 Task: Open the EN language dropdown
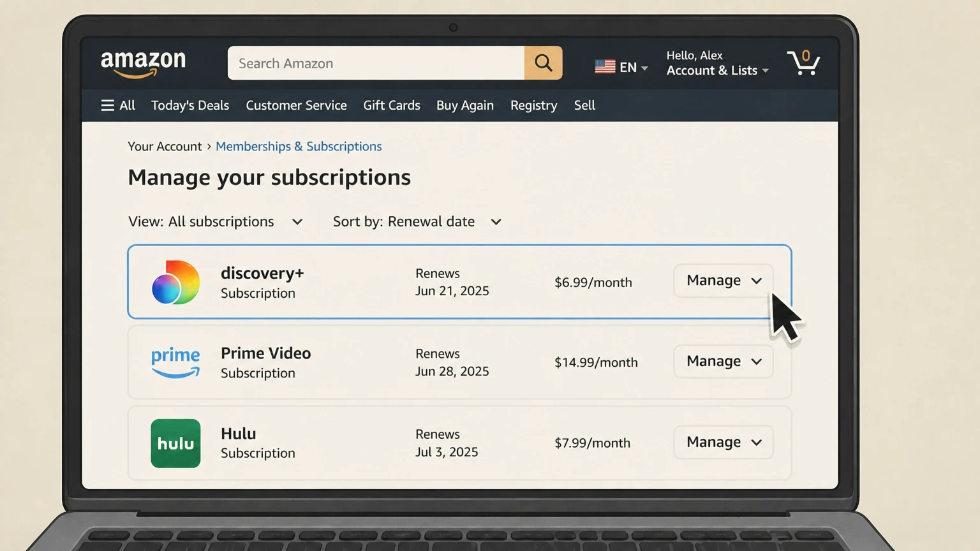pyautogui.click(x=633, y=67)
